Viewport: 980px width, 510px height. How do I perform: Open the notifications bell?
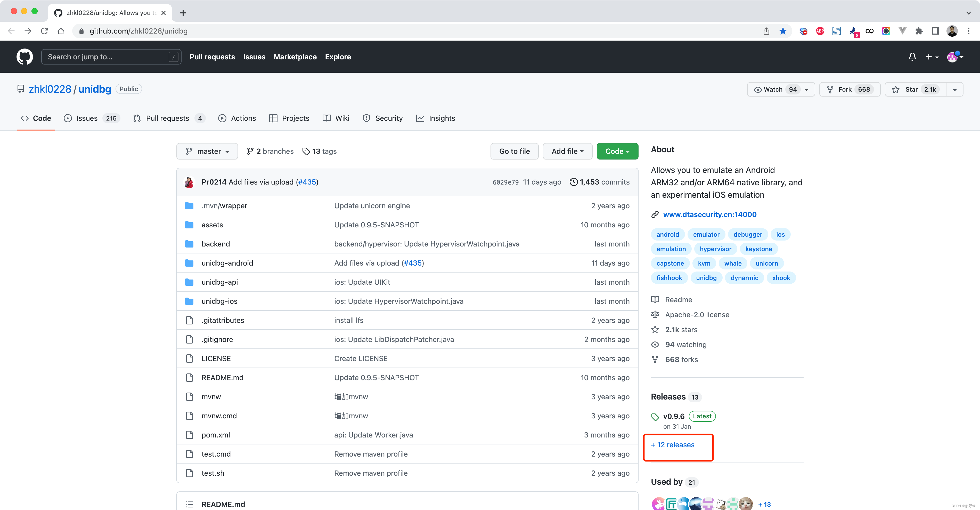point(912,57)
